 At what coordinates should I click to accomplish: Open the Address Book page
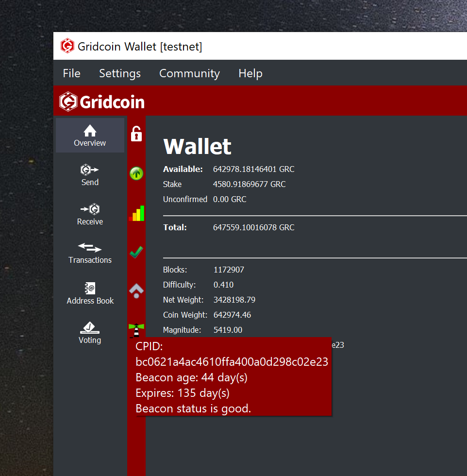[90, 293]
